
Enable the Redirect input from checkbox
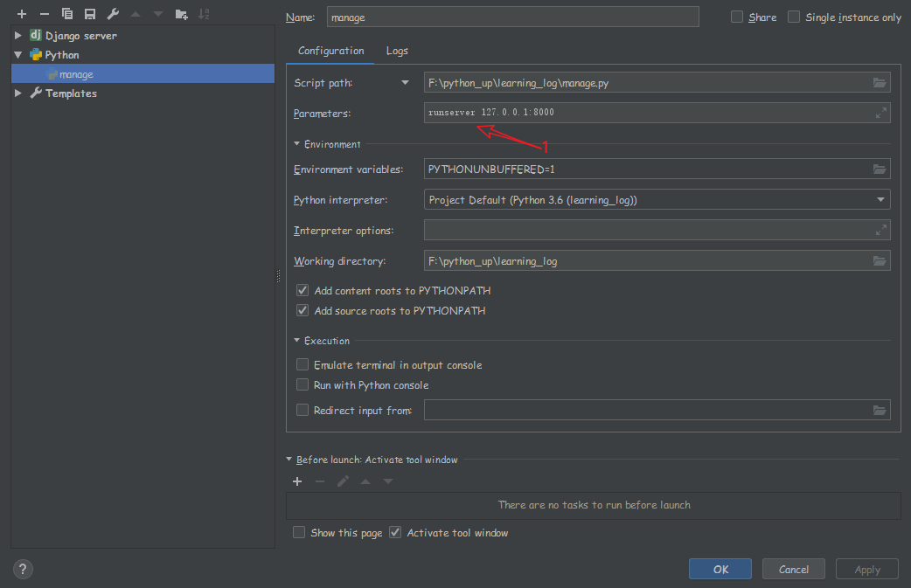(x=303, y=411)
